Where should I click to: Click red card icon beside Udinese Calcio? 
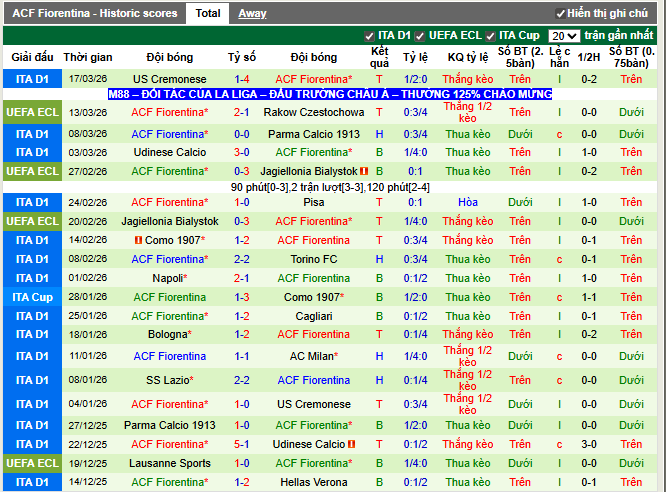(x=351, y=444)
